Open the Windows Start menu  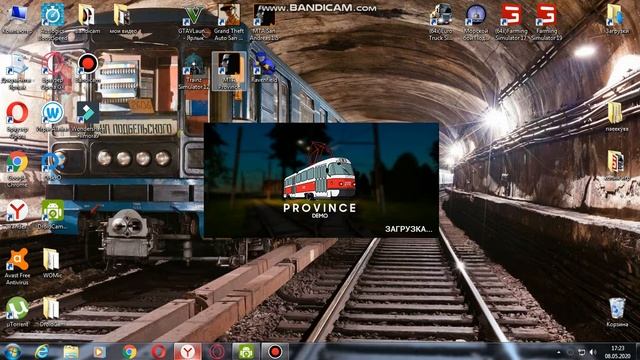tap(12, 351)
